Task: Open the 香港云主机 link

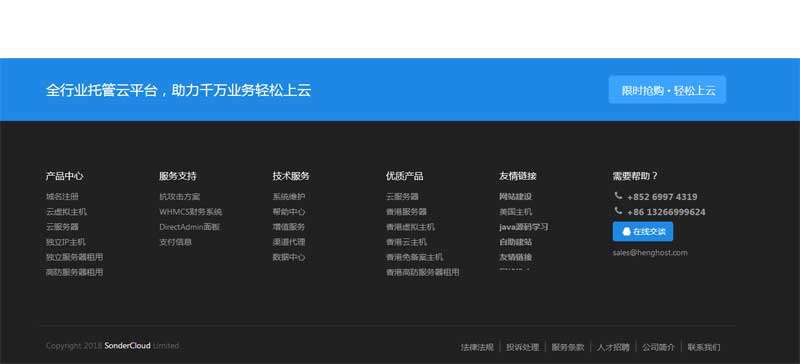Action: [x=406, y=242]
